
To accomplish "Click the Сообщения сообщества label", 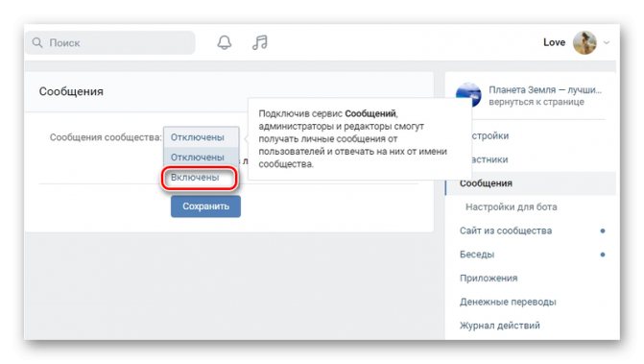I will click(x=106, y=137).
